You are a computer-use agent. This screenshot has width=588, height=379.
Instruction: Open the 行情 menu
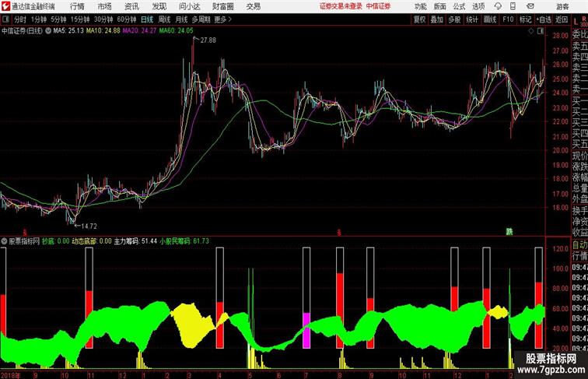click(x=77, y=6)
